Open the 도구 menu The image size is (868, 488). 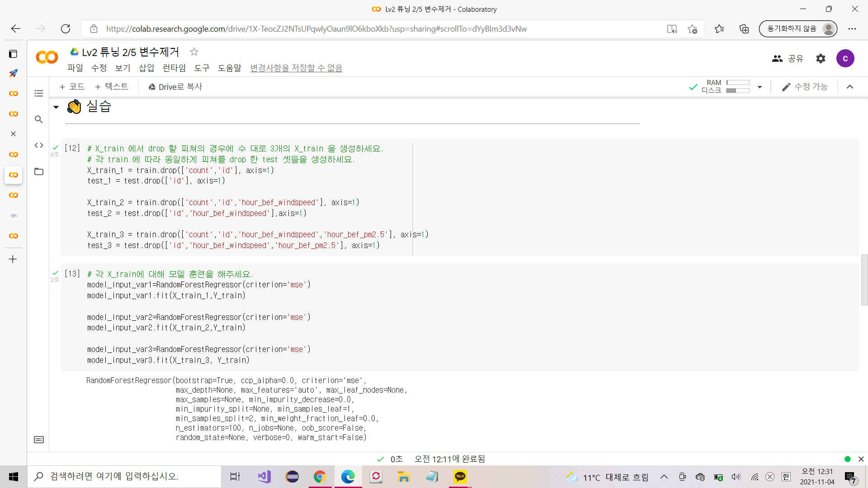coord(202,68)
